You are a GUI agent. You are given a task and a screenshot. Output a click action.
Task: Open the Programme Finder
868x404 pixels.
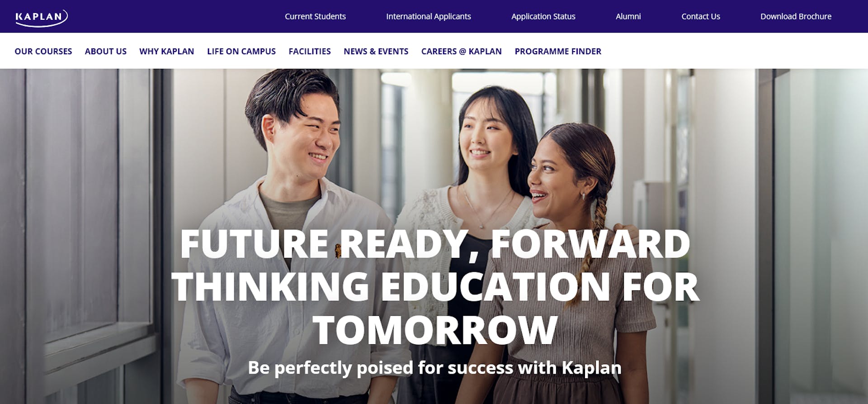(x=558, y=52)
